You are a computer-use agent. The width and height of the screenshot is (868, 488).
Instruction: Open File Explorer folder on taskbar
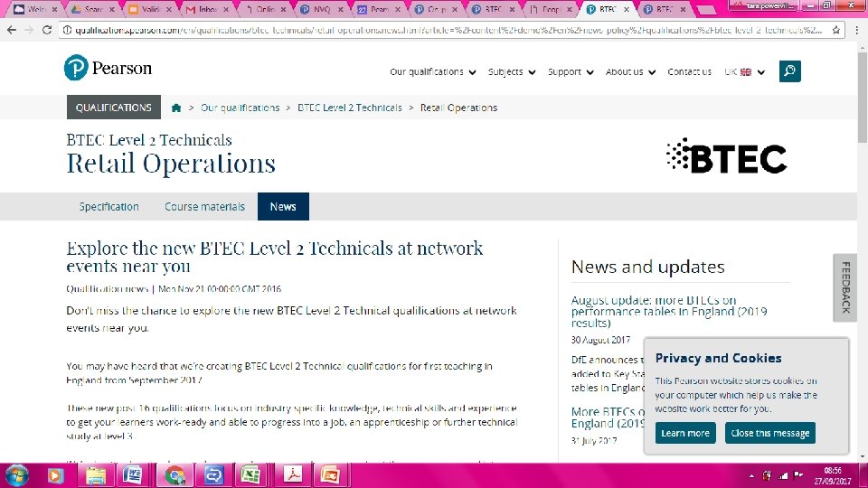click(96, 475)
